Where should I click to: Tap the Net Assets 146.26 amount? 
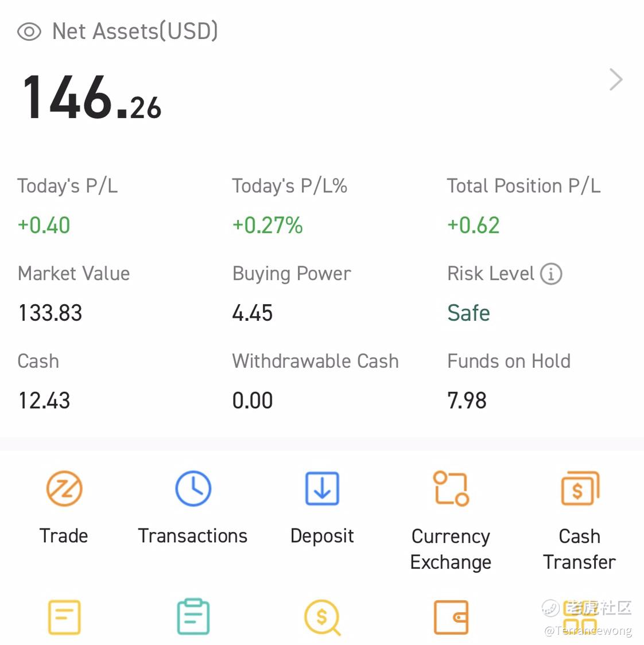click(x=92, y=98)
